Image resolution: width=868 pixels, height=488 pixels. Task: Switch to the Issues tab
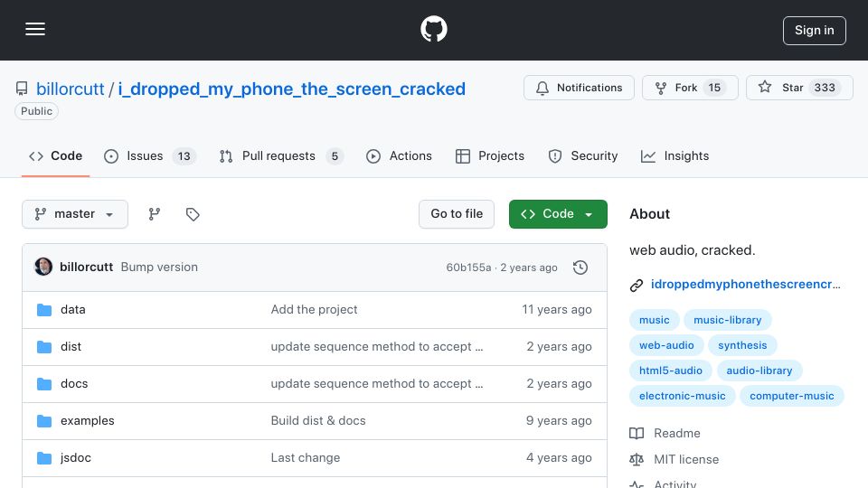(149, 156)
